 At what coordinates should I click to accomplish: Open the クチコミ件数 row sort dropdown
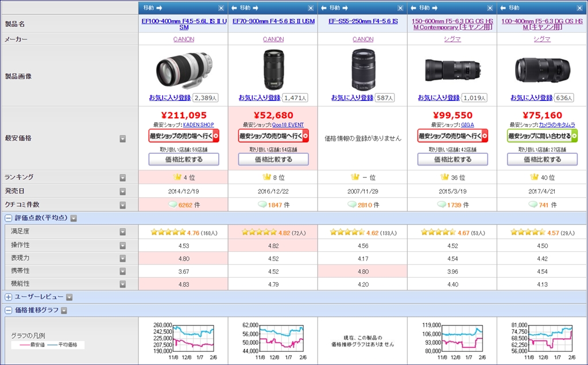point(123,205)
